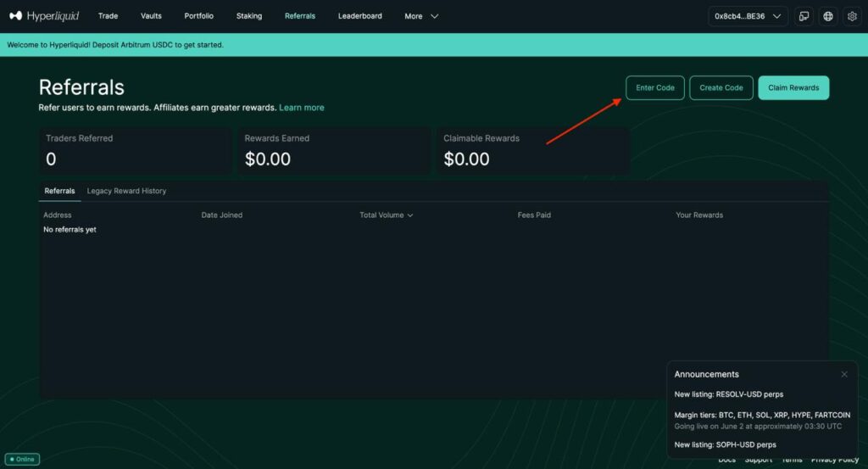Click the Referrals page heading
The image size is (868, 469).
coord(81,87)
